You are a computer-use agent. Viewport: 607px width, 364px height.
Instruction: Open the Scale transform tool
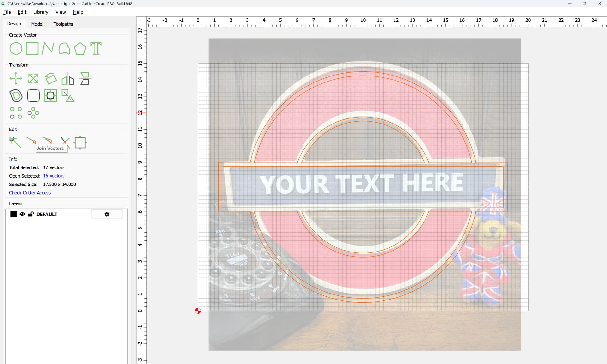(33, 78)
